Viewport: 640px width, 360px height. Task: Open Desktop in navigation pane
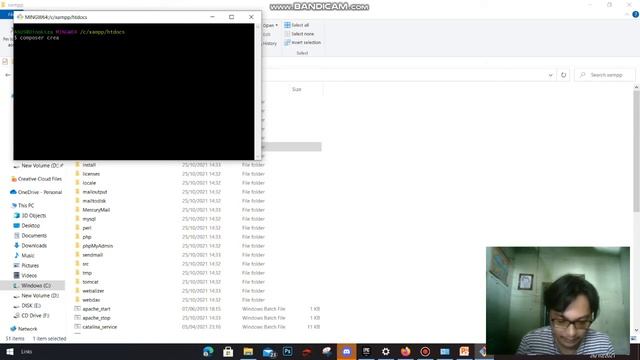coord(27,225)
